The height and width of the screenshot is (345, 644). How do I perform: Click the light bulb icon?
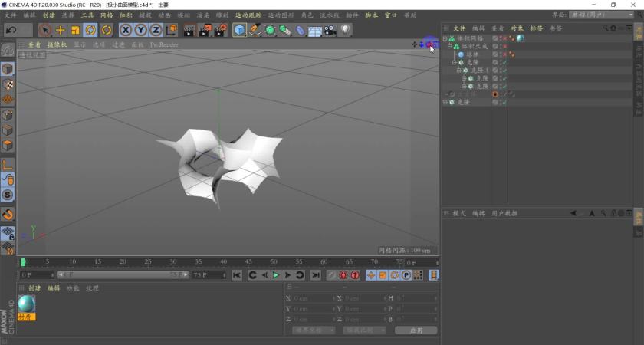point(345,30)
